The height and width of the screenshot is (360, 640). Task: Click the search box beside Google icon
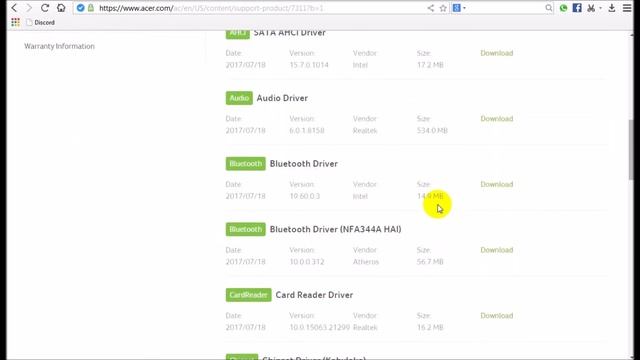click(505, 8)
